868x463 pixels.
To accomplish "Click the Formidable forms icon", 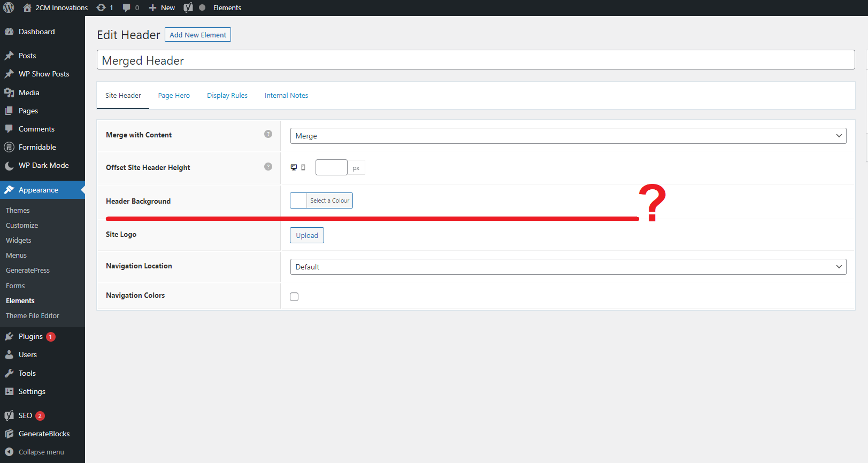I will (9, 147).
